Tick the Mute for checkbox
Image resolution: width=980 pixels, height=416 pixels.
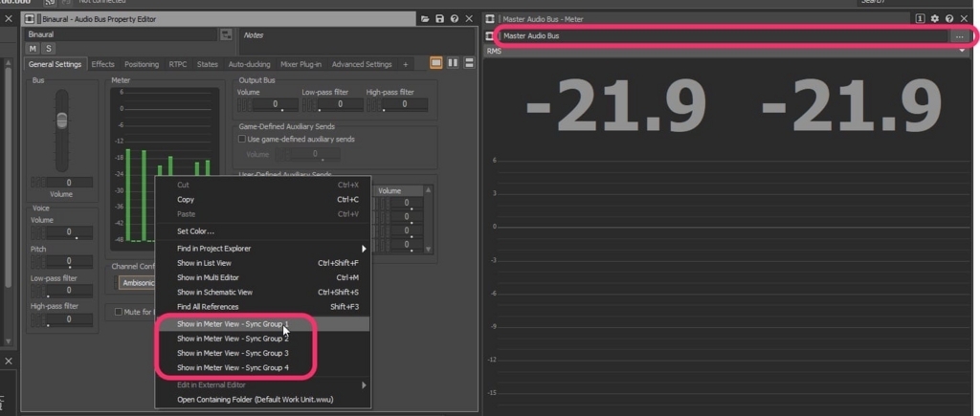tap(118, 312)
